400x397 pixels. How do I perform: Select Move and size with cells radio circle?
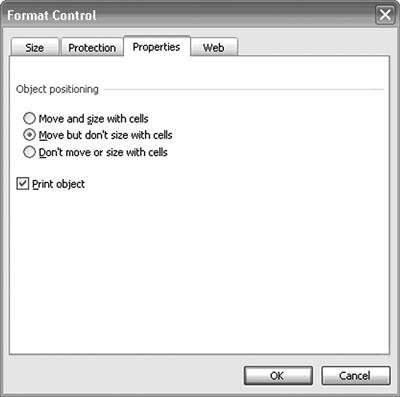coord(29,118)
